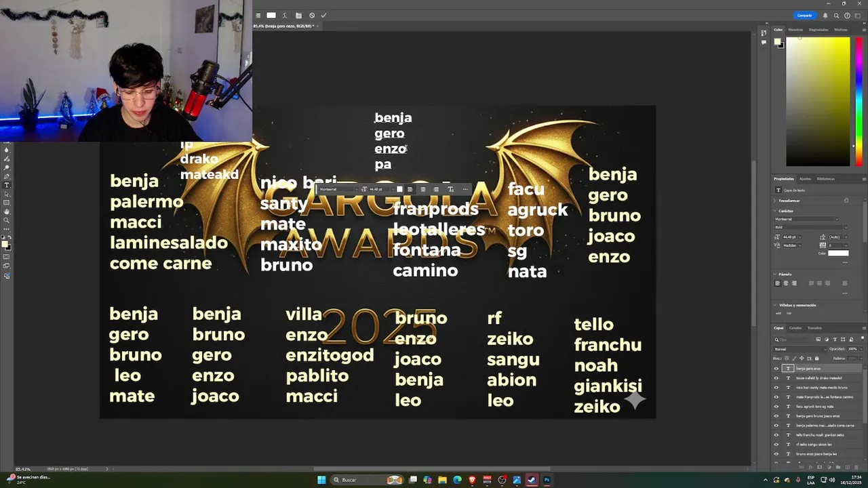Hide the 'facu agruck toro sg nata' layer
The height and width of the screenshot is (488, 868).
point(776,407)
